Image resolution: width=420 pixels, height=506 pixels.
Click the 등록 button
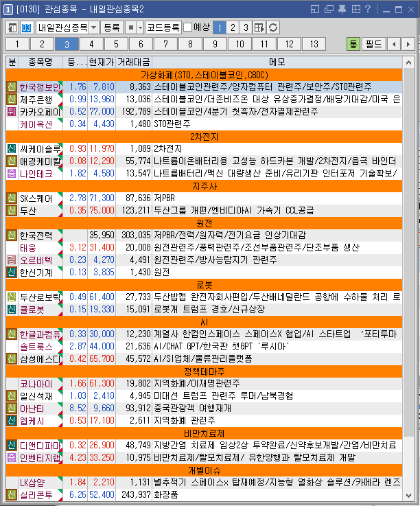tap(112, 27)
